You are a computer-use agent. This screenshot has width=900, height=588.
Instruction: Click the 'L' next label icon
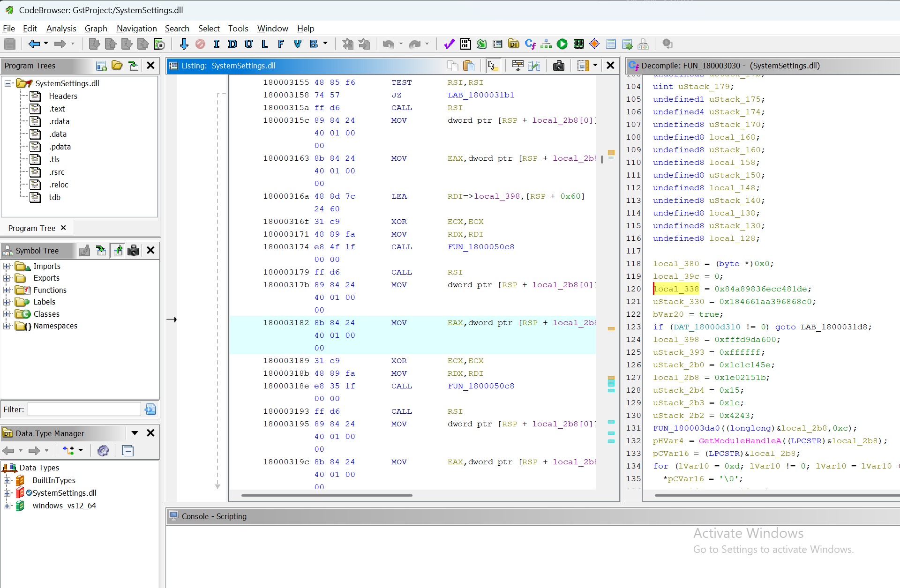pyautogui.click(x=265, y=44)
